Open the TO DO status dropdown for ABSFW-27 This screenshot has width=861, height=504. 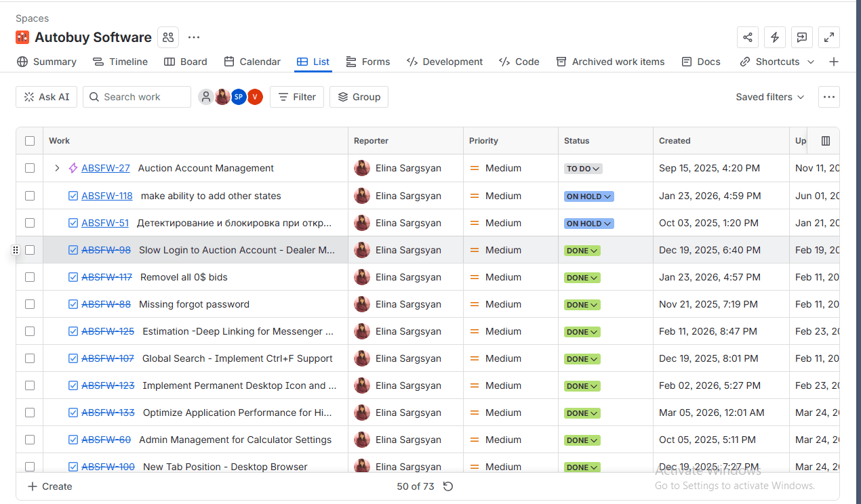pos(583,169)
